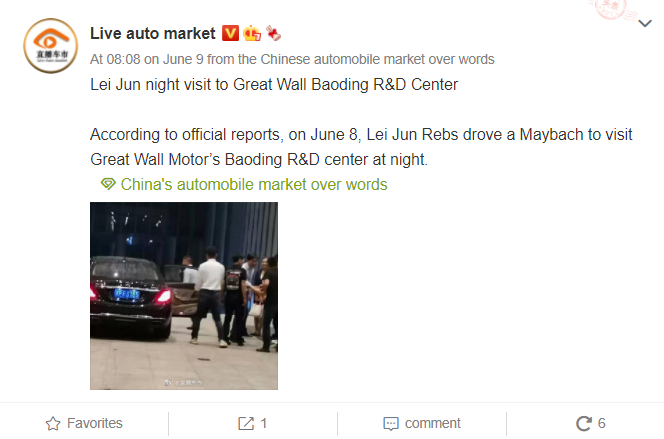This screenshot has height=439, width=664.
Task: Click the membership crown badge icon
Action: coord(251,34)
